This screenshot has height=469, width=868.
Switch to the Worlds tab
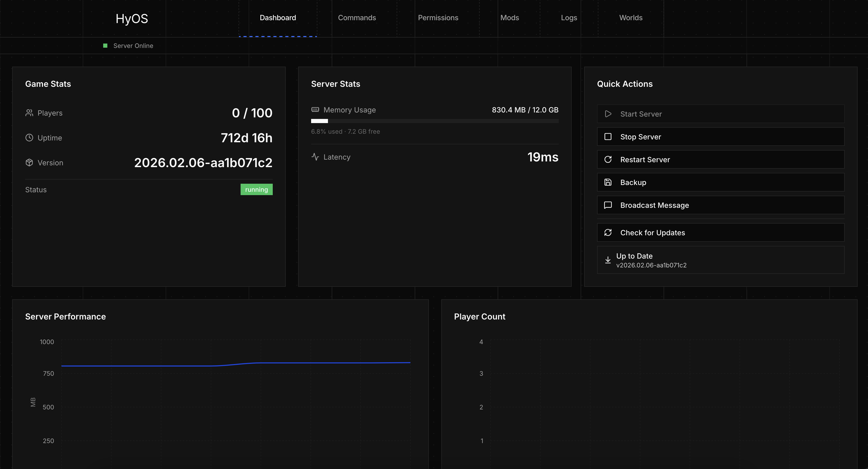pos(631,18)
